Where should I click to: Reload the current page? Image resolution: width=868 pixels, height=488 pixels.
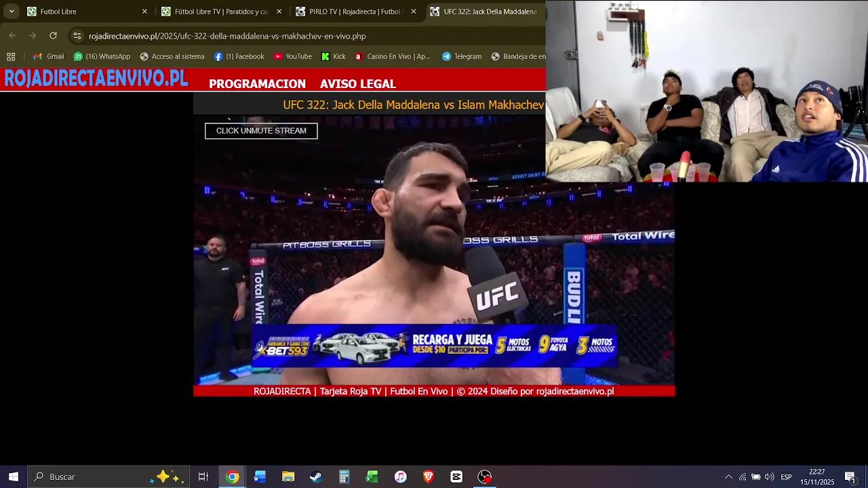pyautogui.click(x=53, y=36)
